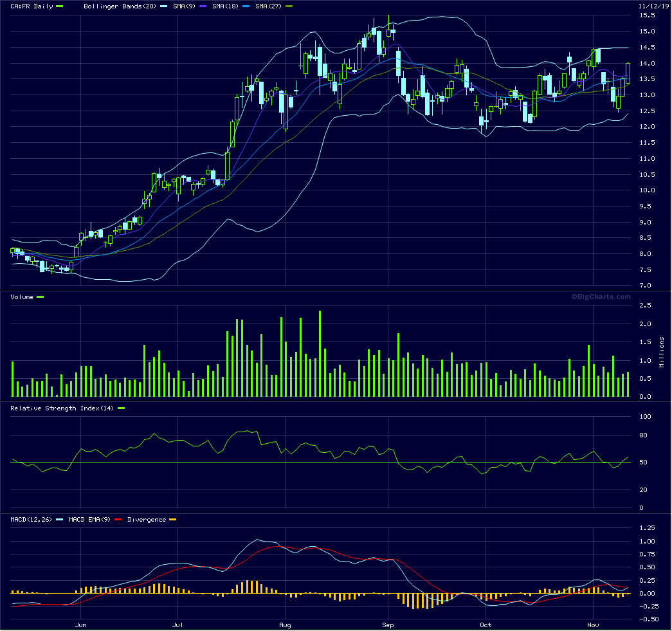This screenshot has width=672, height=631.
Task: Click the Millions volume axis label
Action: (x=661, y=352)
